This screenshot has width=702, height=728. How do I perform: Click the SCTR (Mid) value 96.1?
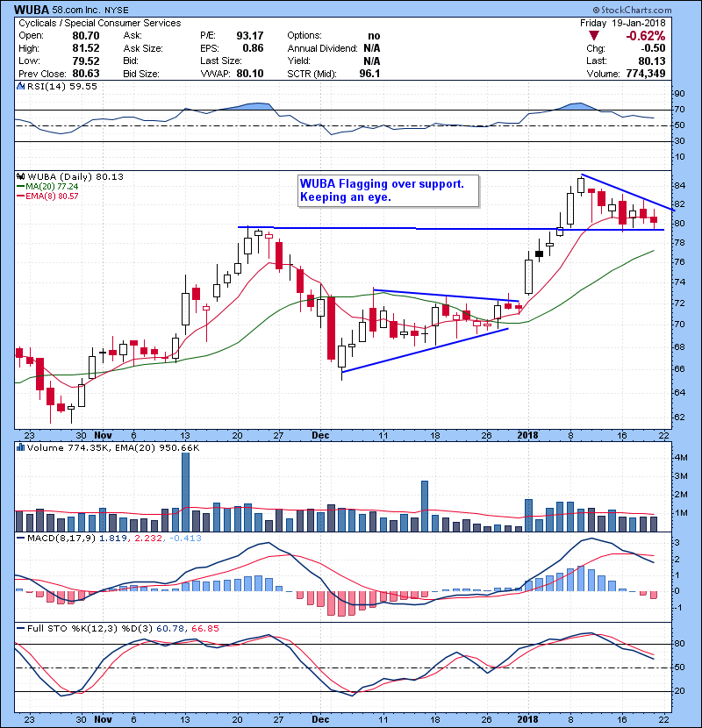(369, 74)
